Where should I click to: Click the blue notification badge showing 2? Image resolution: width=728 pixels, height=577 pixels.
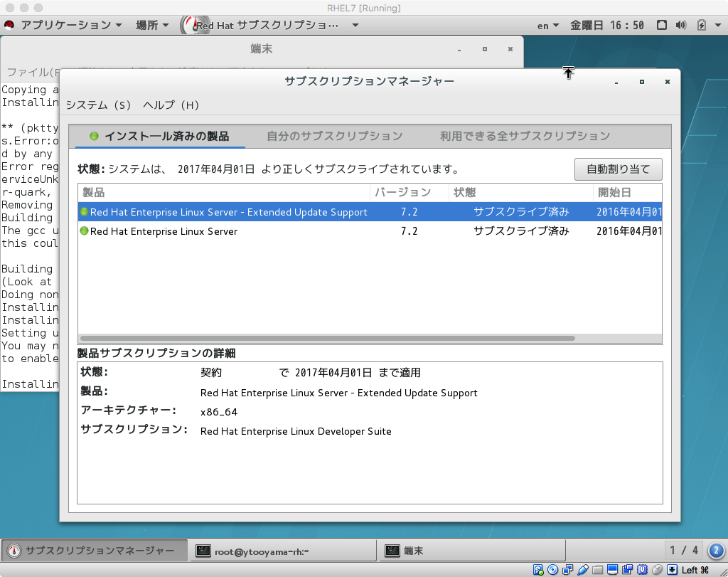pyautogui.click(x=716, y=551)
